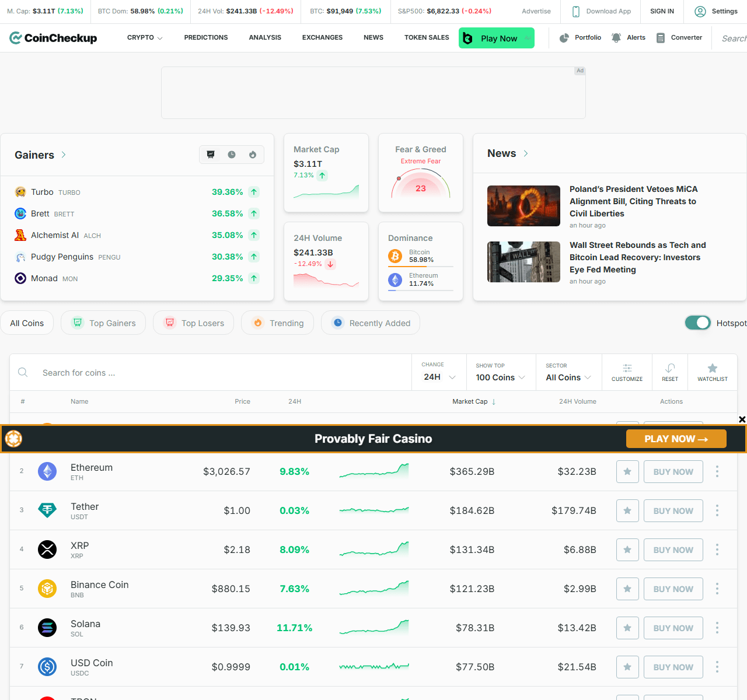This screenshot has width=747, height=700.
Task: Add Ethereum to watchlist with star
Action: tap(627, 471)
